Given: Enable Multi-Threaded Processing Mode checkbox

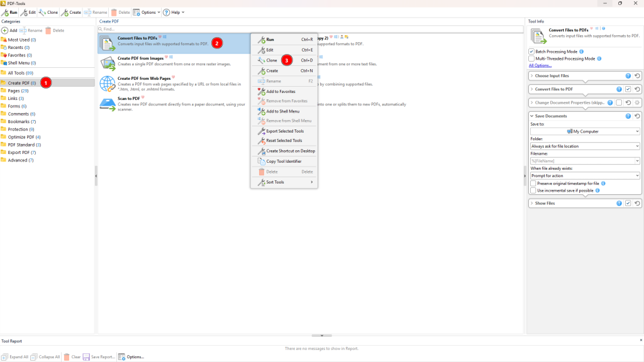Looking at the screenshot, I should (531, 58).
